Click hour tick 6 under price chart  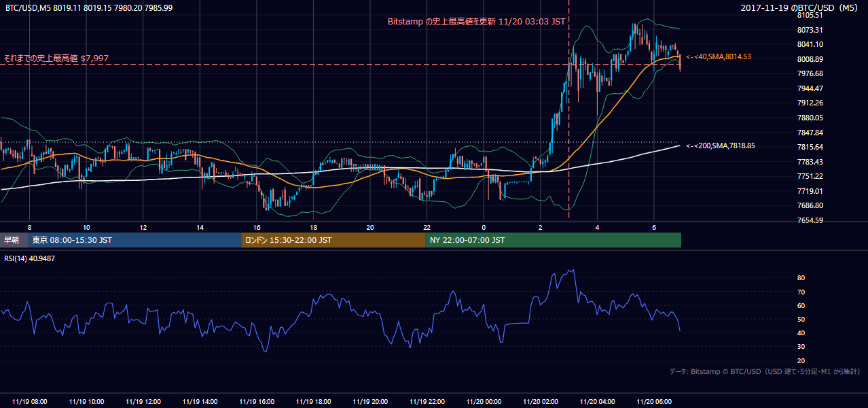pyautogui.click(x=654, y=226)
